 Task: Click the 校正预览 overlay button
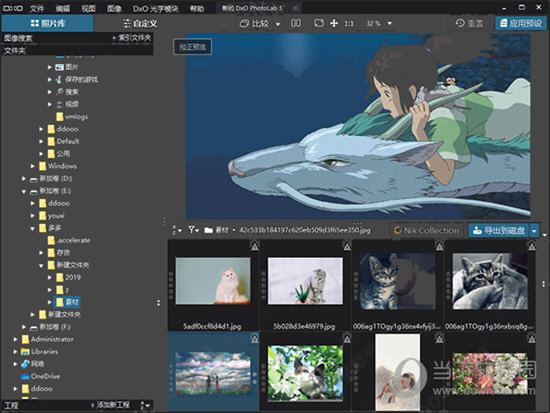pos(193,47)
